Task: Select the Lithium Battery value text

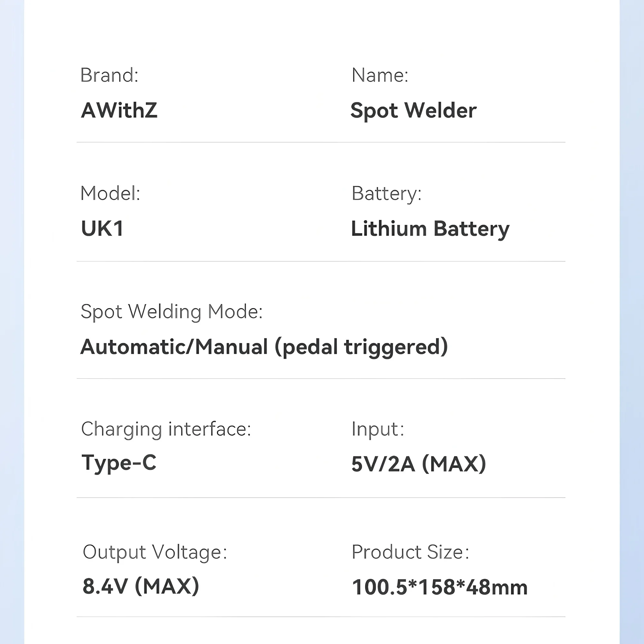Action: 430,229
